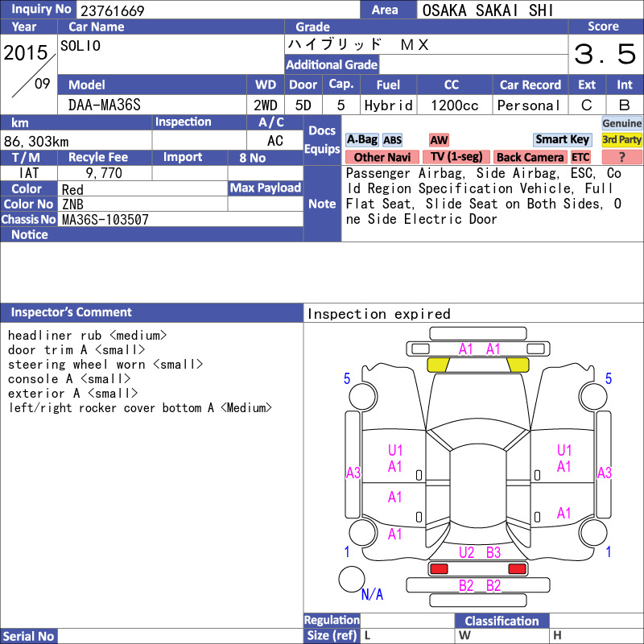Click the Smart Key badge
This screenshot has height=644, width=644.
[562, 139]
